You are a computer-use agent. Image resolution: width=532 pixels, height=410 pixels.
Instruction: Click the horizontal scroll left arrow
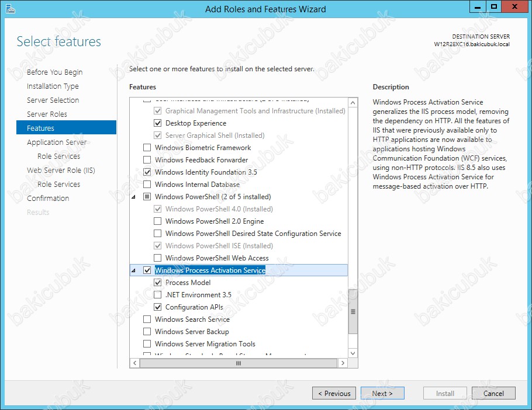coord(134,363)
